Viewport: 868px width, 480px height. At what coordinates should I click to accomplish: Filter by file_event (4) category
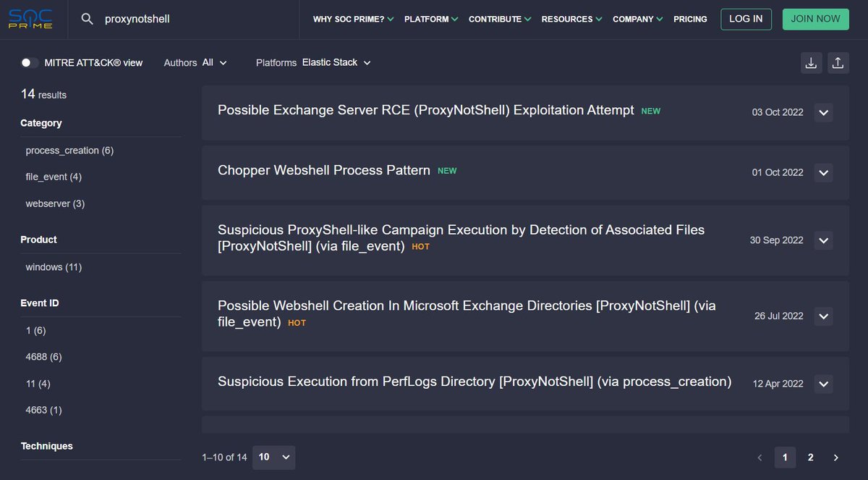pyautogui.click(x=54, y=177)
